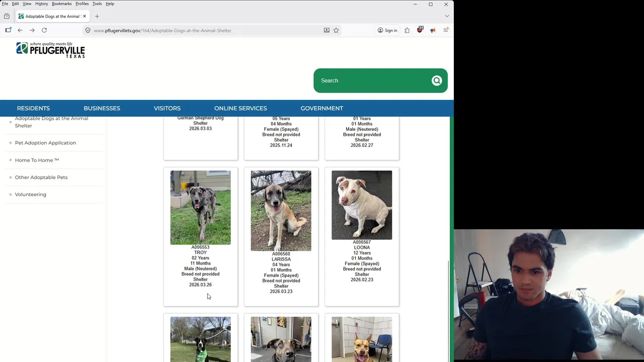The image size is (644, 362).
Task: Open the File menu
Action: [5, 4]
